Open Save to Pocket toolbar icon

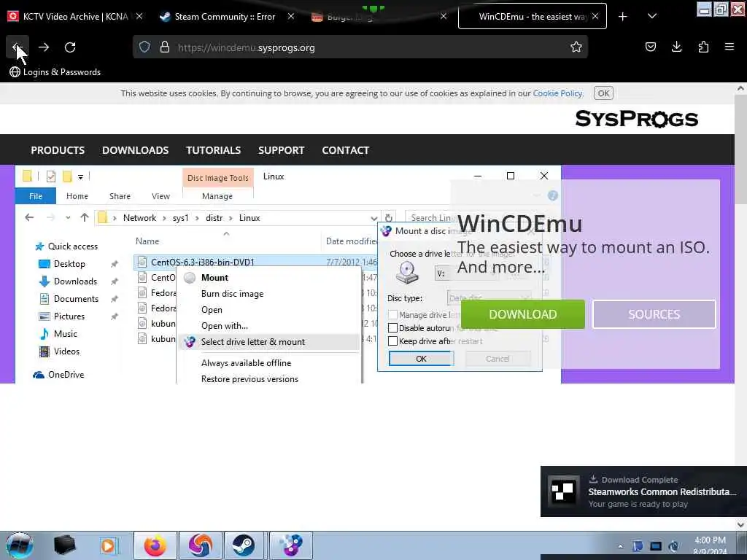[x=650, y=47]
